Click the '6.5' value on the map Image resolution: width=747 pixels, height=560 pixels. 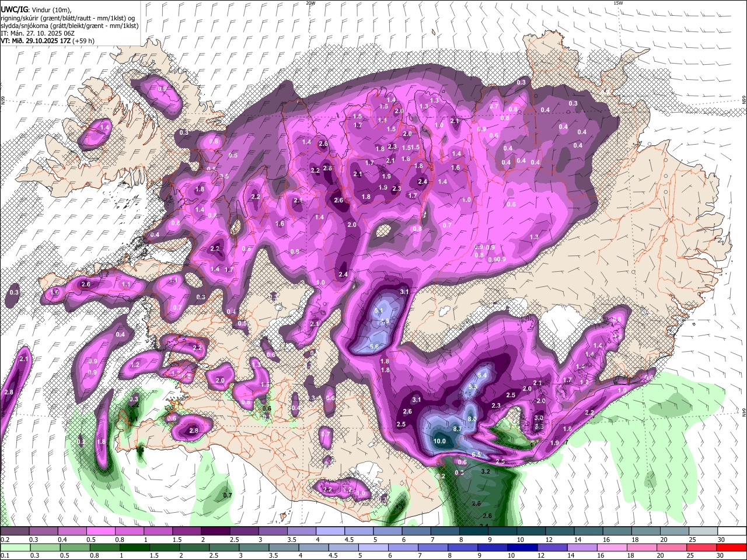click(x=476, y=454)
